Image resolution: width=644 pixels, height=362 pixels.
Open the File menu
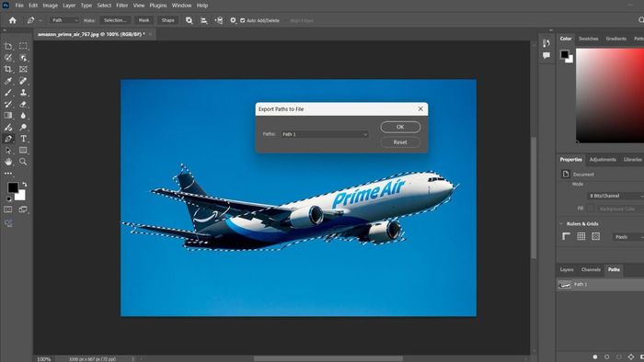click(19, 6)
